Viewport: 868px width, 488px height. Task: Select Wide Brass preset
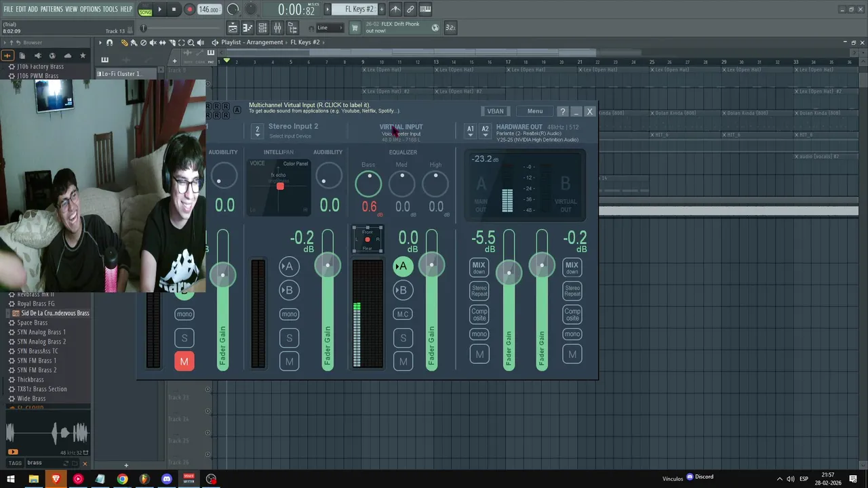tap(31, 399)
